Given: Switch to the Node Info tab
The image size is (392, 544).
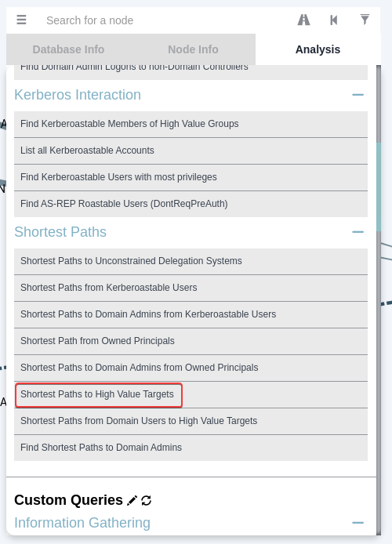Looking at the screenshot, I should tap(193, 49).
